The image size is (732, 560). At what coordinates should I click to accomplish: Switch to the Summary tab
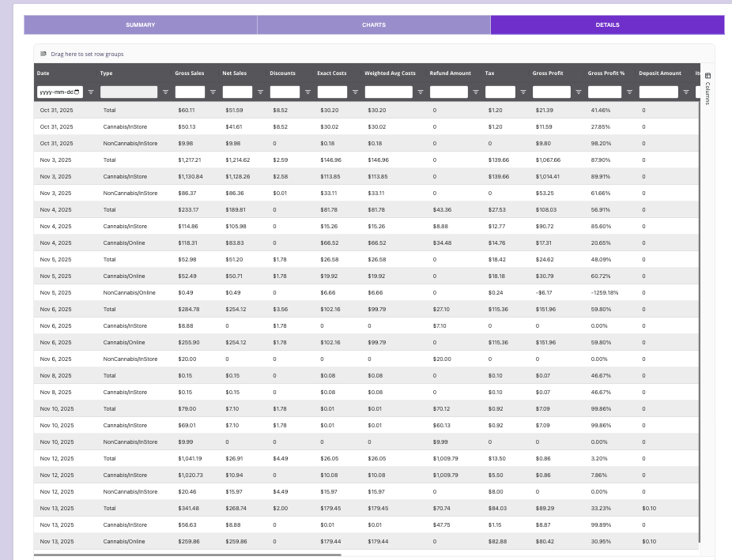tap(140, 25)
